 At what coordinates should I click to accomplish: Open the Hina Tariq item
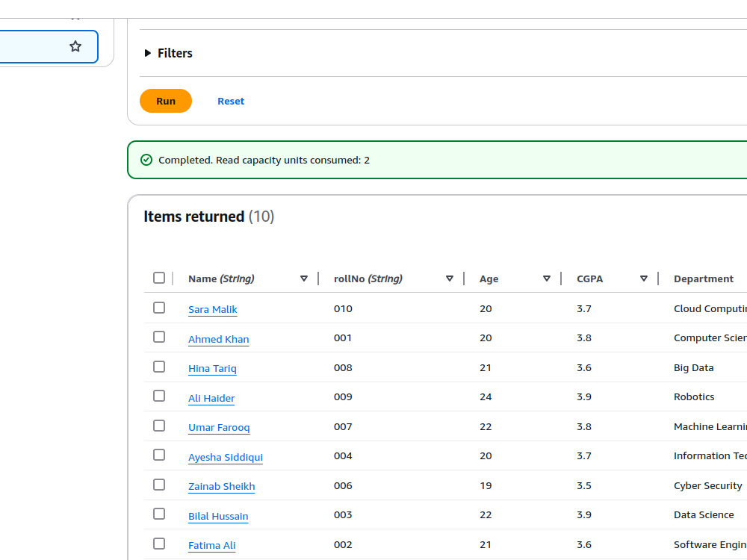[212, 369]
